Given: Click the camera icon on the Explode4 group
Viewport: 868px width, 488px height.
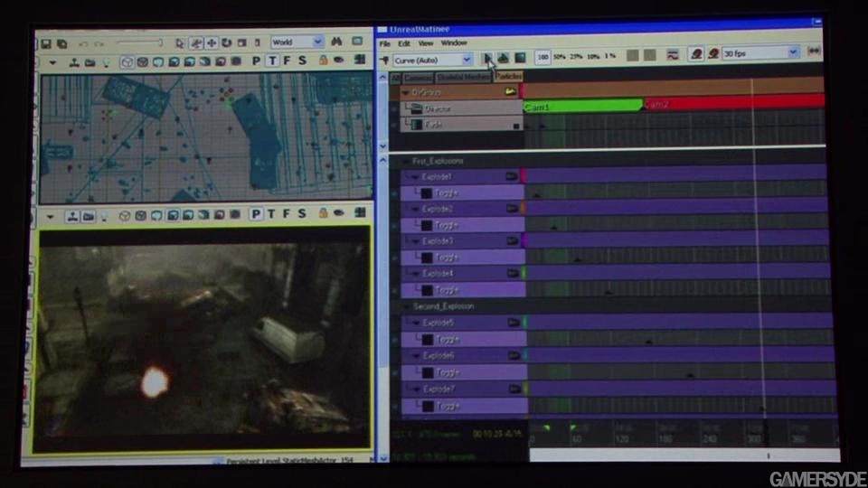Looking at the screenshot, I should point(513,273).
